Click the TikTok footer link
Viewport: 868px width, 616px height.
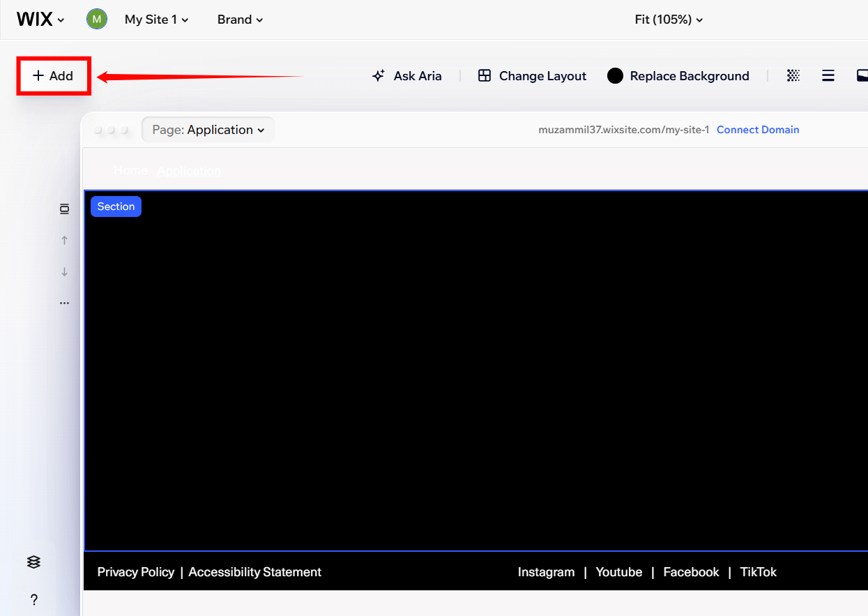(759, 572)
